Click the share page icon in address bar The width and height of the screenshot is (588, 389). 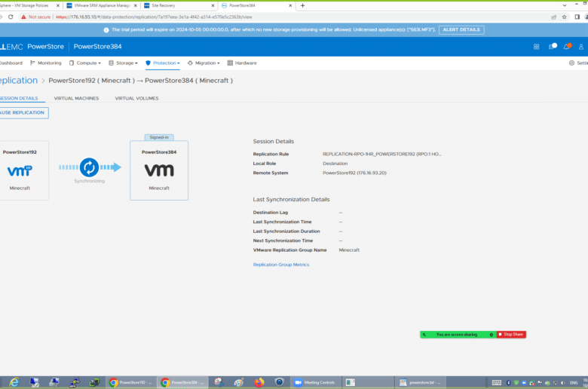553,17
